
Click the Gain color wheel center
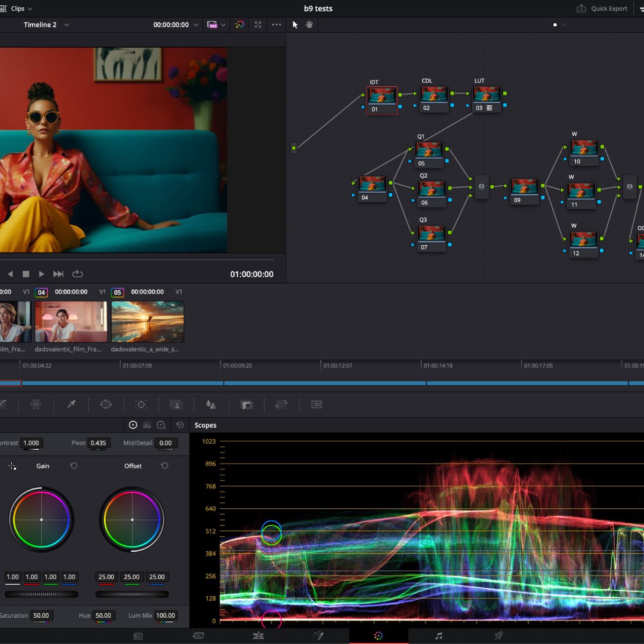tap(41, 519)
